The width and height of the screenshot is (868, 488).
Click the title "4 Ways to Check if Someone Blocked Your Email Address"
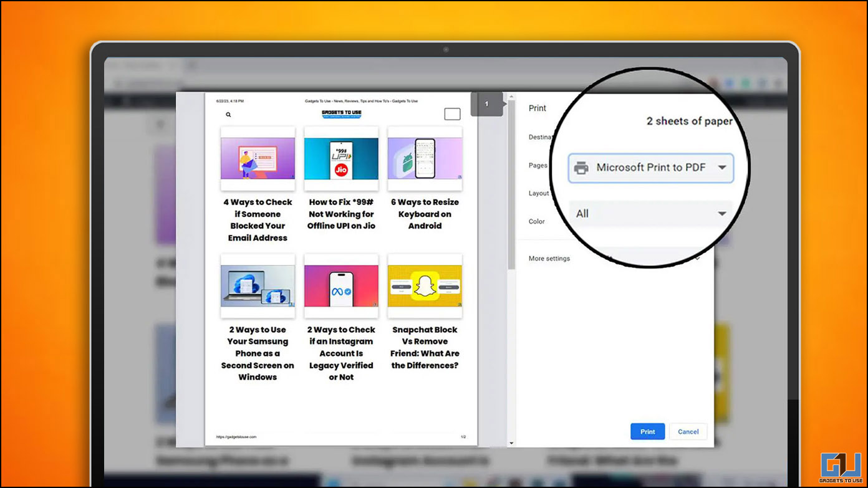(258, 220)
